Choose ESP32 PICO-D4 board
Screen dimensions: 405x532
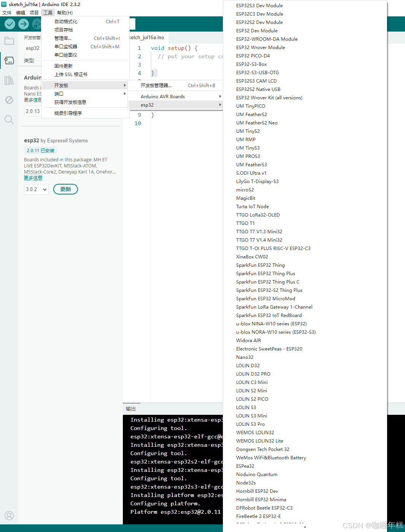pyautogui.click(x=305, y=56)
